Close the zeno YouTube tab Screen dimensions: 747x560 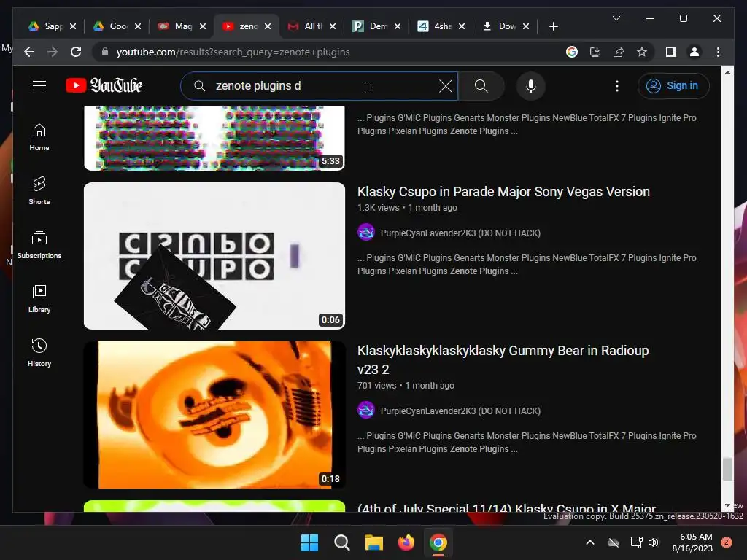(x=268, y=26)
